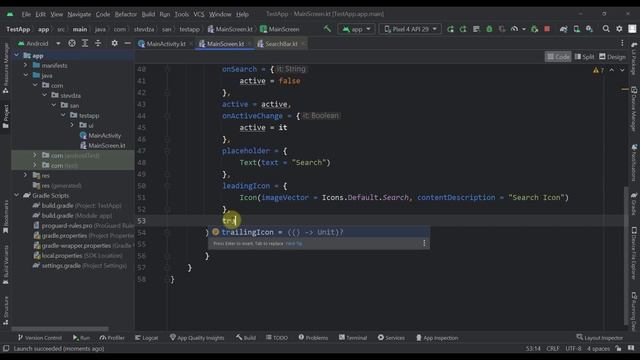Go to previous highlighted error arrow
The height and width of the screenshot is (360, 640).
tap(611, 70)
